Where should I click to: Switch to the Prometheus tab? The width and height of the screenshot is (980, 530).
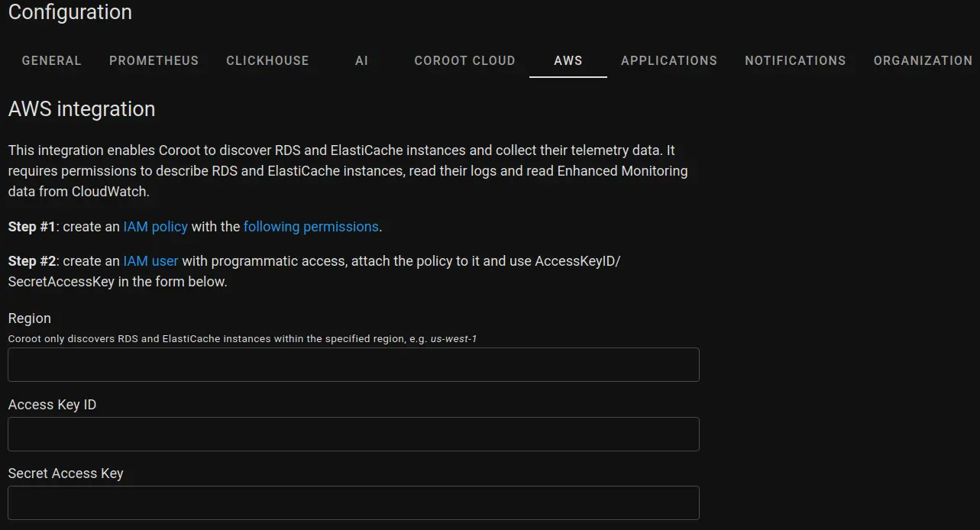coord(154,60)
